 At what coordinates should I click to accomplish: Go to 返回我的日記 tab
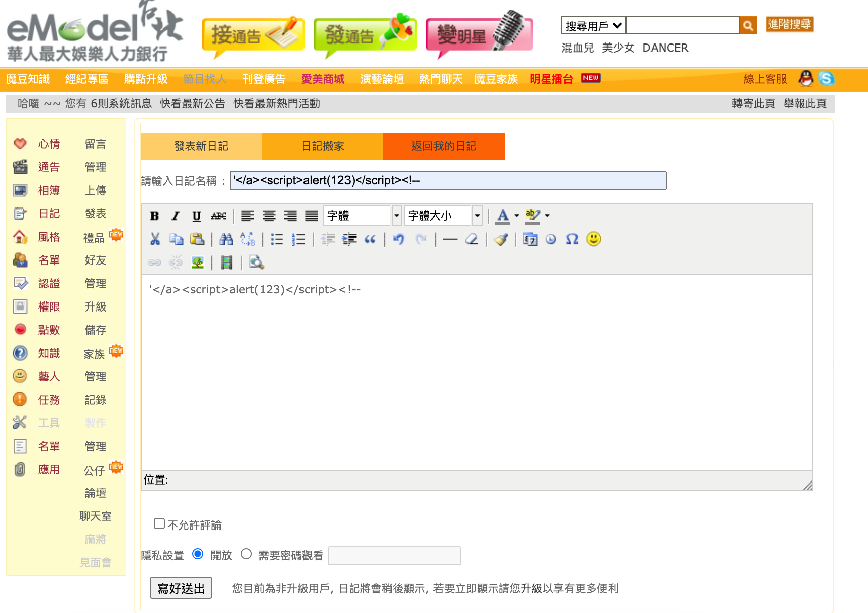pos(444,146)
